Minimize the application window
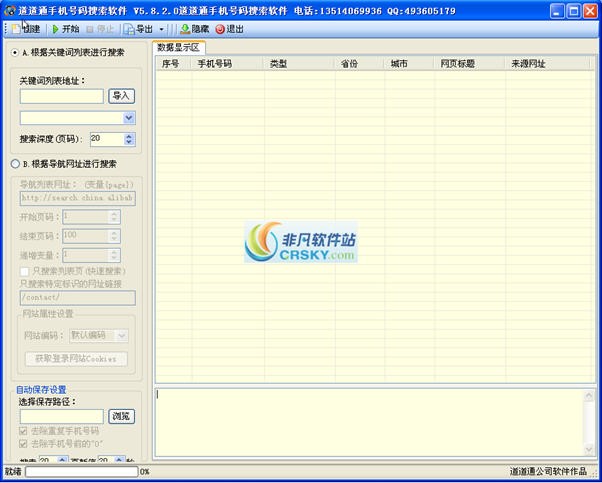The height and width of the screenshot is (483, 602). point(557,11)
